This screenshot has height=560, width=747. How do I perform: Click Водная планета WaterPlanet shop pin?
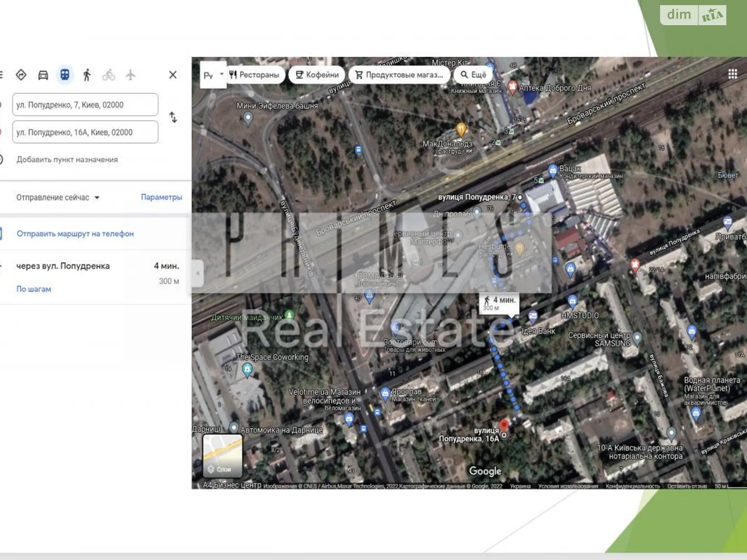[696, 413]
